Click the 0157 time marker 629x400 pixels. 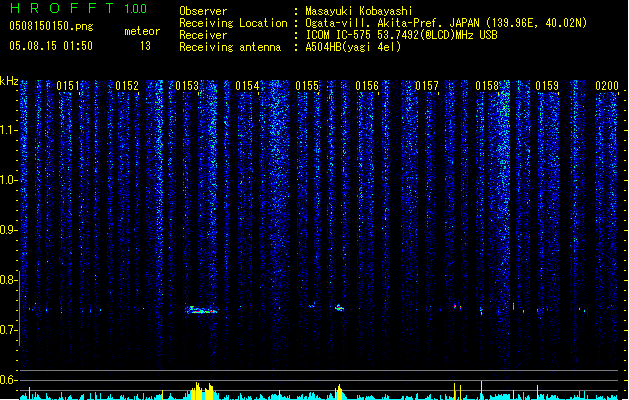click(427, 86)
